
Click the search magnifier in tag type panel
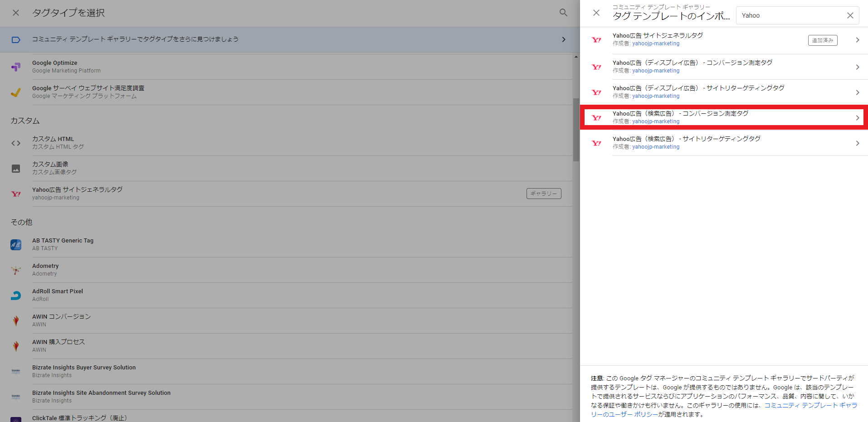point(563,13)
